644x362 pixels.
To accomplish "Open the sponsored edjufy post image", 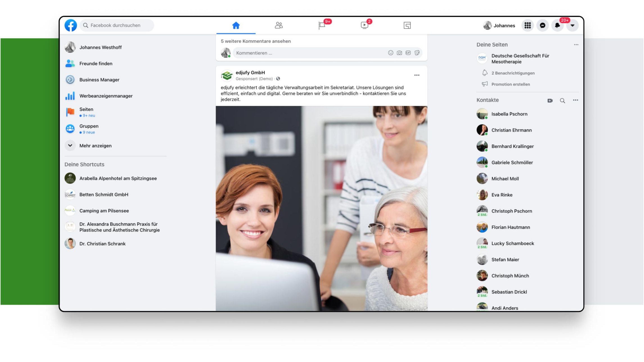I will (321, 208).
